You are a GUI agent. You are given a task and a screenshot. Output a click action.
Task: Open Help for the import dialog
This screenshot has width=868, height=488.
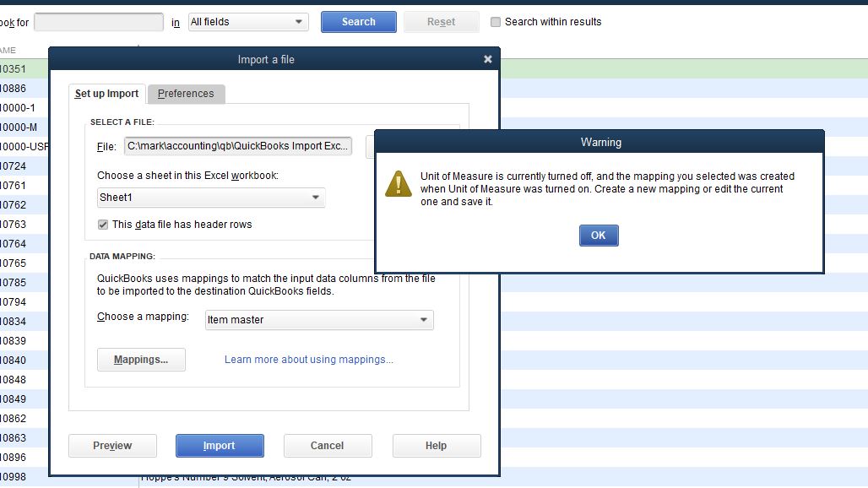437,445
